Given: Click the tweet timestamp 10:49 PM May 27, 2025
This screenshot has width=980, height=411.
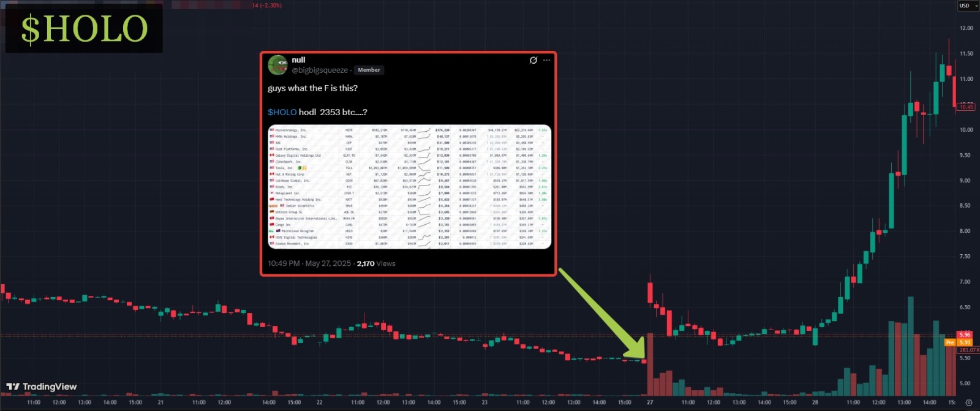Looking at the screenshot, I should 309,263.
